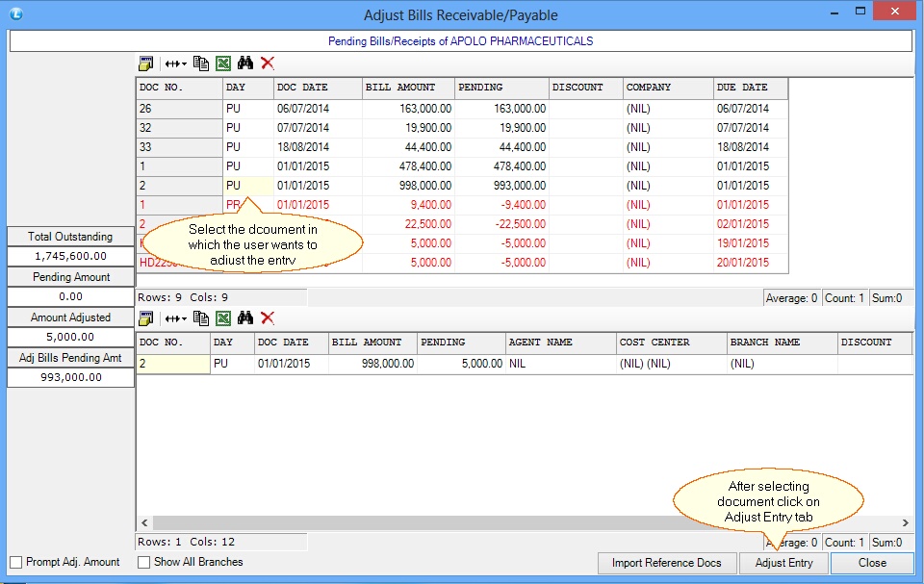Export the upper grid to Excel
The width and height of the screenshot is (924, 584).
pos(223,63)
